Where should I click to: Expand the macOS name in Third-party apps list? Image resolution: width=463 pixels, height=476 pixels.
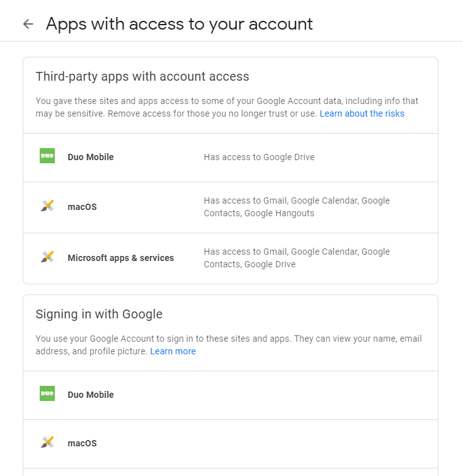[x=83, y=207]
